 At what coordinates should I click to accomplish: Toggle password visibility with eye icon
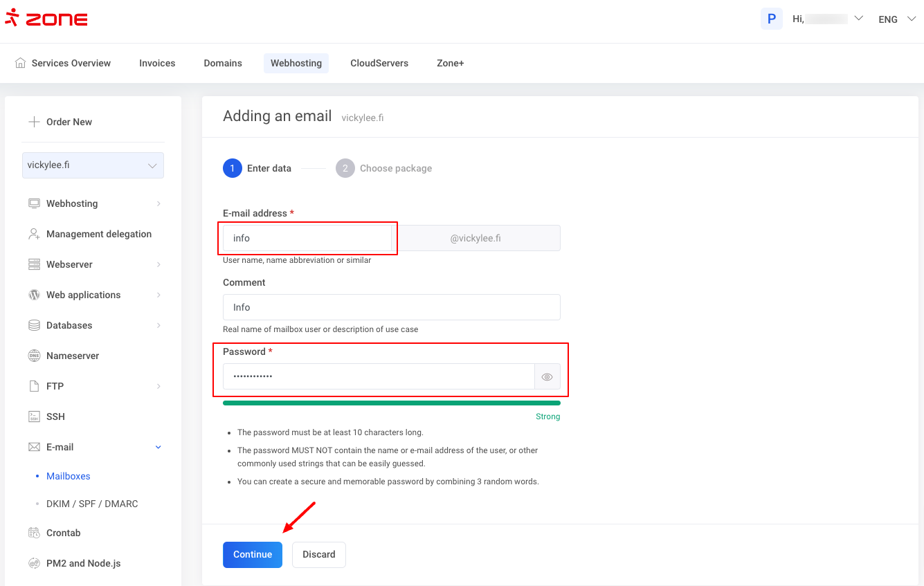pyautogui.click(x=547, y=377)
